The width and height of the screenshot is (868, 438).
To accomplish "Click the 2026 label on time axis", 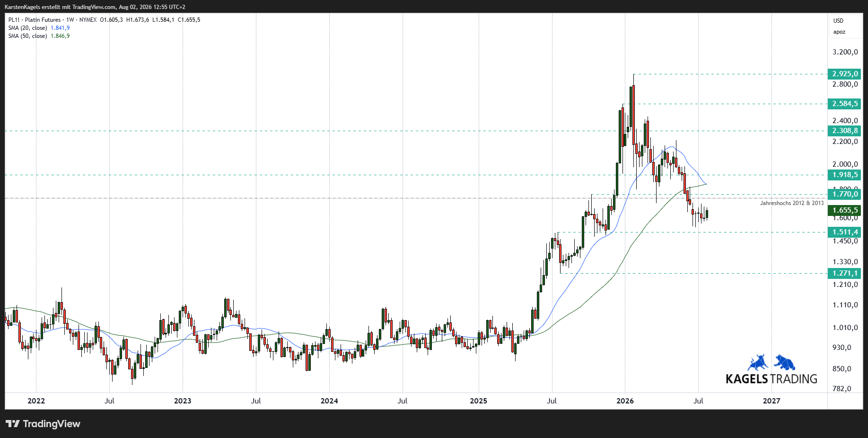I will point(625,401).
